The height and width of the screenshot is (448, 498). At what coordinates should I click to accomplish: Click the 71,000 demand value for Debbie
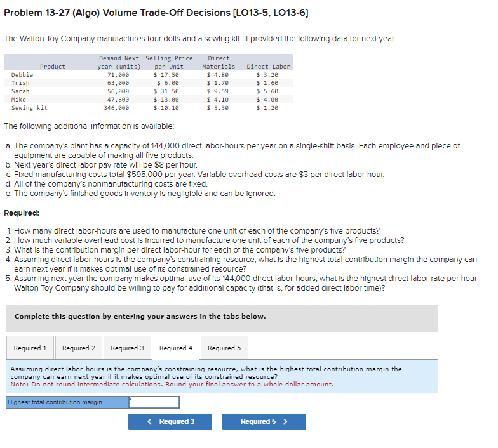(118, 75)
